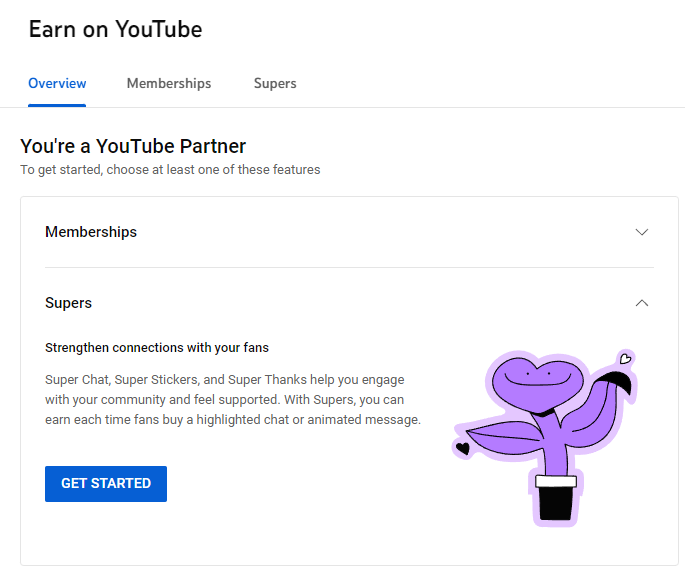Click the Supers section heading
The width and height of the screenshot is (685, 577).
pos(69,303)
